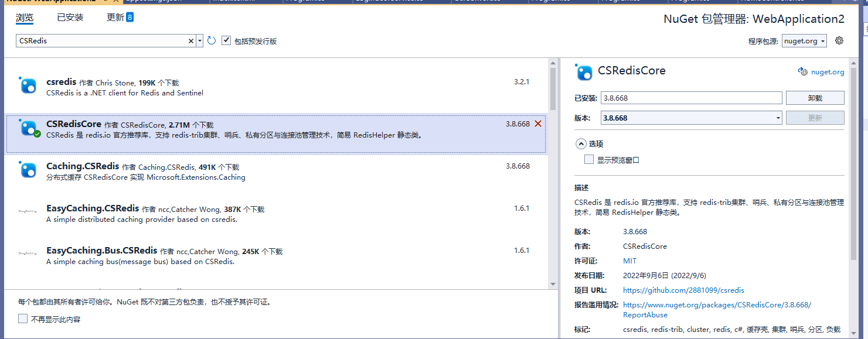Open the search box history dropdown arrow

coord(200,41)
